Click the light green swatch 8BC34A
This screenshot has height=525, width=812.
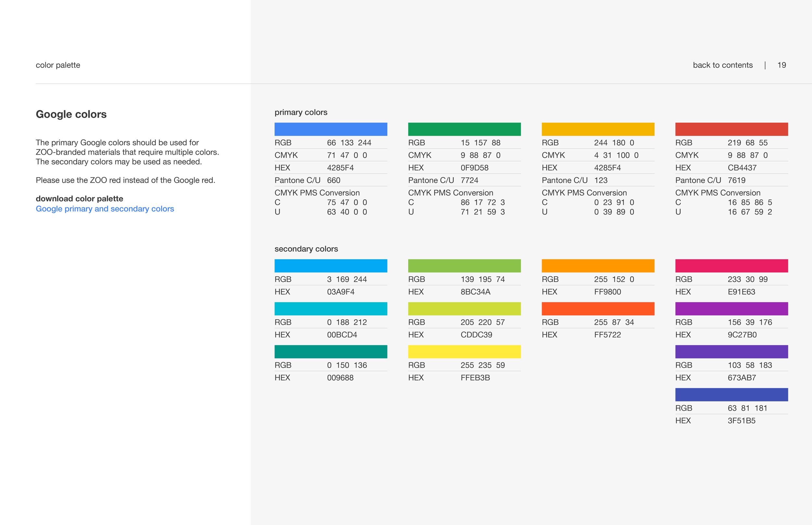click(x=464, y=265)
